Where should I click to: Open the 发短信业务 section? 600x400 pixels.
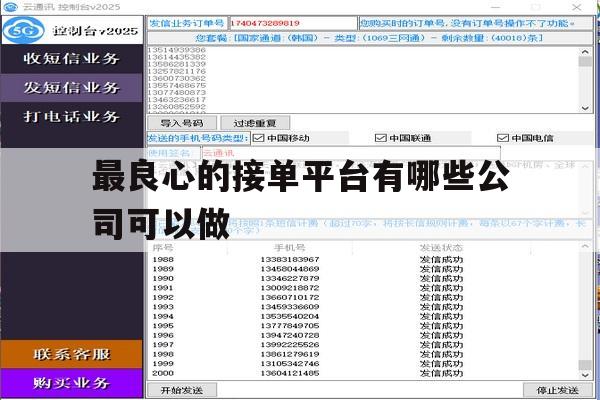(72, 88)
